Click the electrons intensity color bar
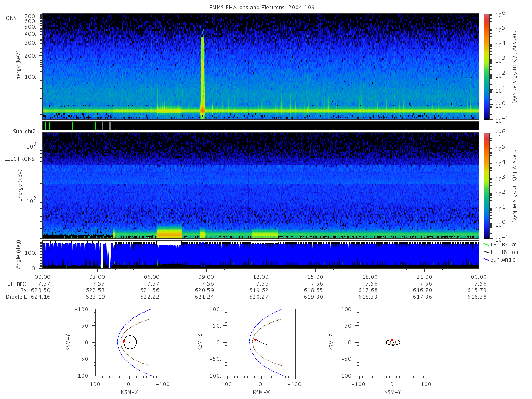 point(486,185)
